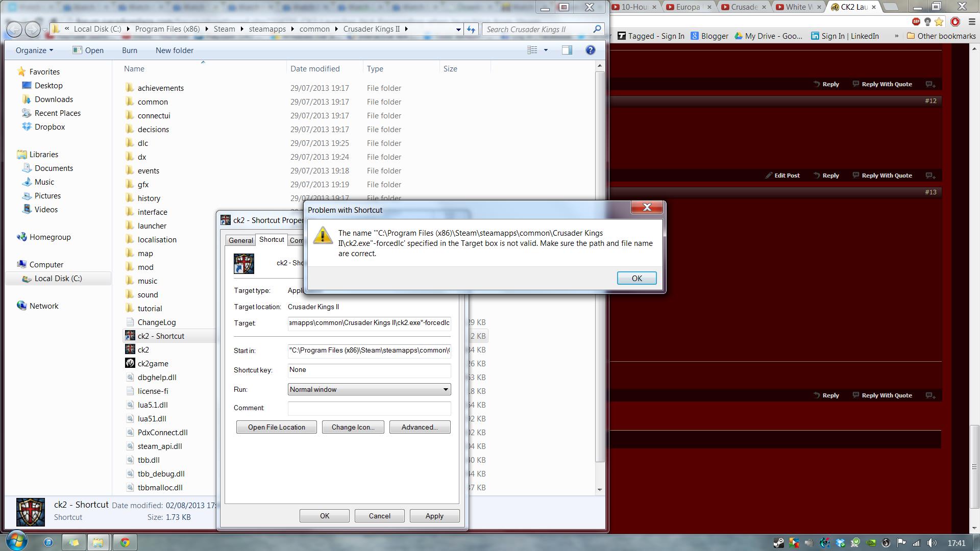Open Dropbox in Favorites sidebar
The image size is (980, 551).
pos(50,127)
